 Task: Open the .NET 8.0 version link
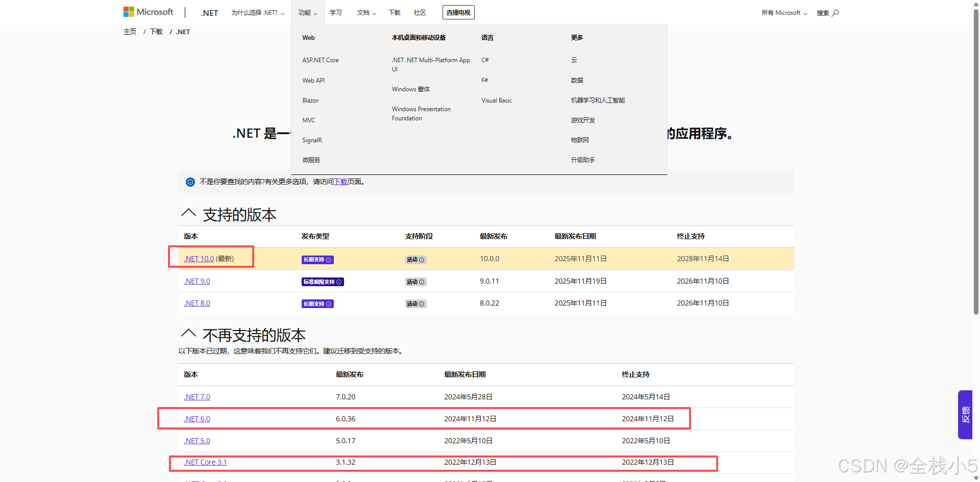tap(197, 303)
